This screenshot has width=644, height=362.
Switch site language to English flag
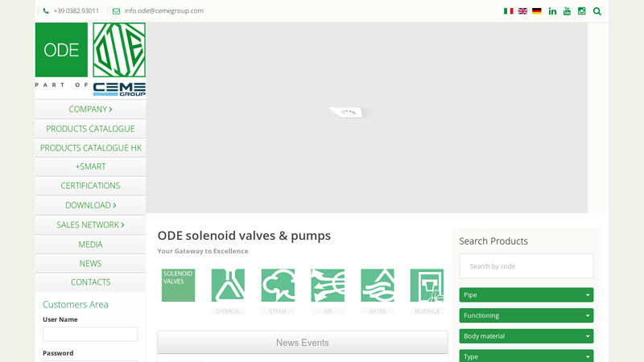point(522,11)
